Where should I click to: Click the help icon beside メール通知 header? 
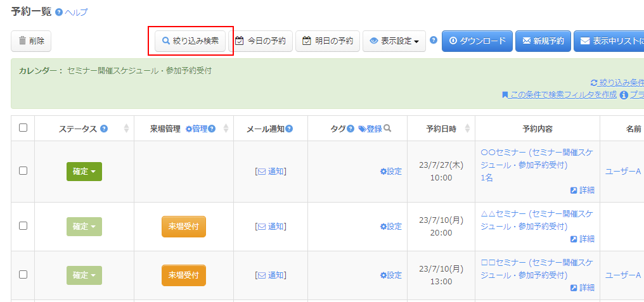point(289,129)
